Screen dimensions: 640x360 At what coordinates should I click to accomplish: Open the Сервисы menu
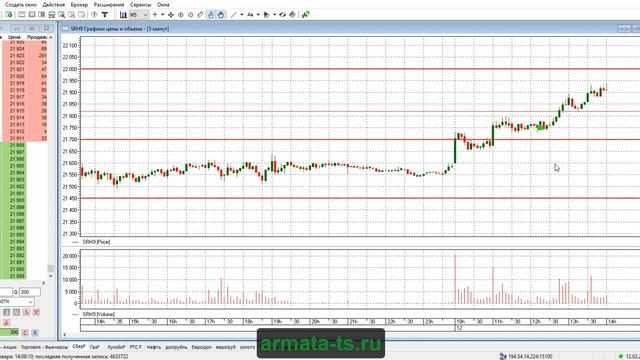click(x=140, y=4)
